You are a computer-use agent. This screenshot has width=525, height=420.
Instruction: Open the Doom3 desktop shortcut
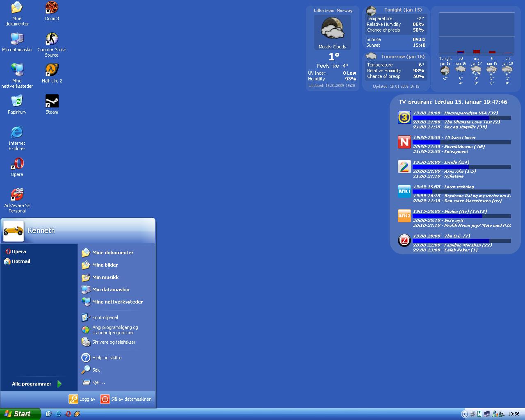click(x=52, y=11)
